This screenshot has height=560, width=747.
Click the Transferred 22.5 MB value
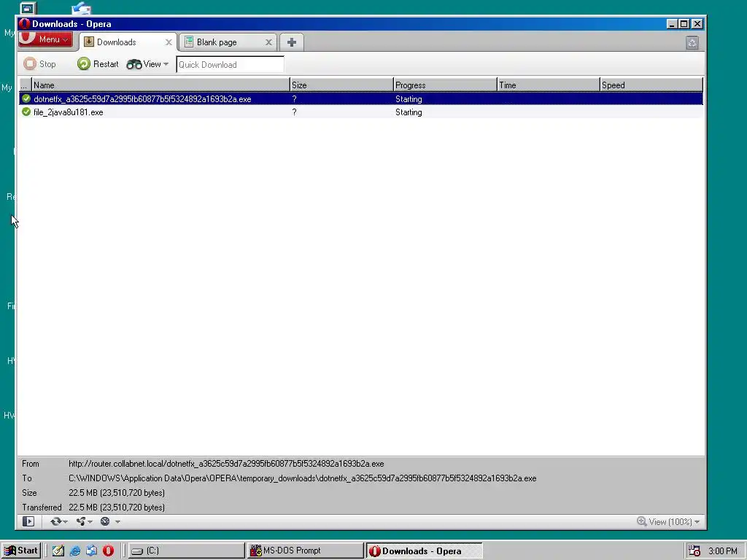coord(117,507)
